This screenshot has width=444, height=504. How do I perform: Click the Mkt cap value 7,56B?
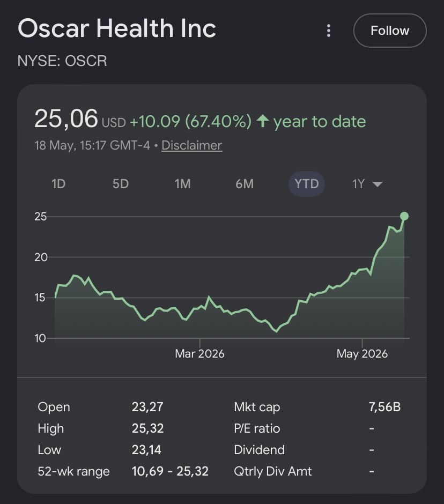384,407
